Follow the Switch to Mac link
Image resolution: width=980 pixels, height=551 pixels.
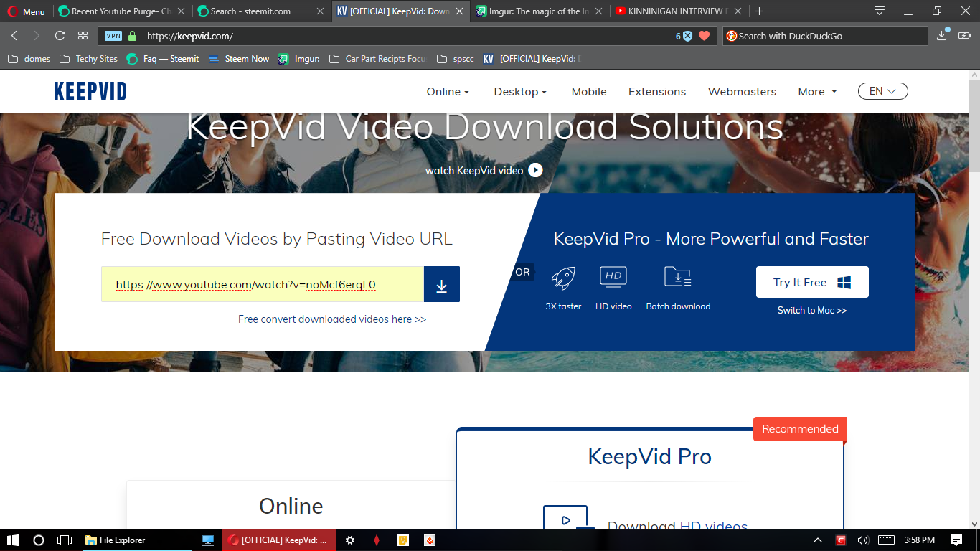tap(812, 311)
